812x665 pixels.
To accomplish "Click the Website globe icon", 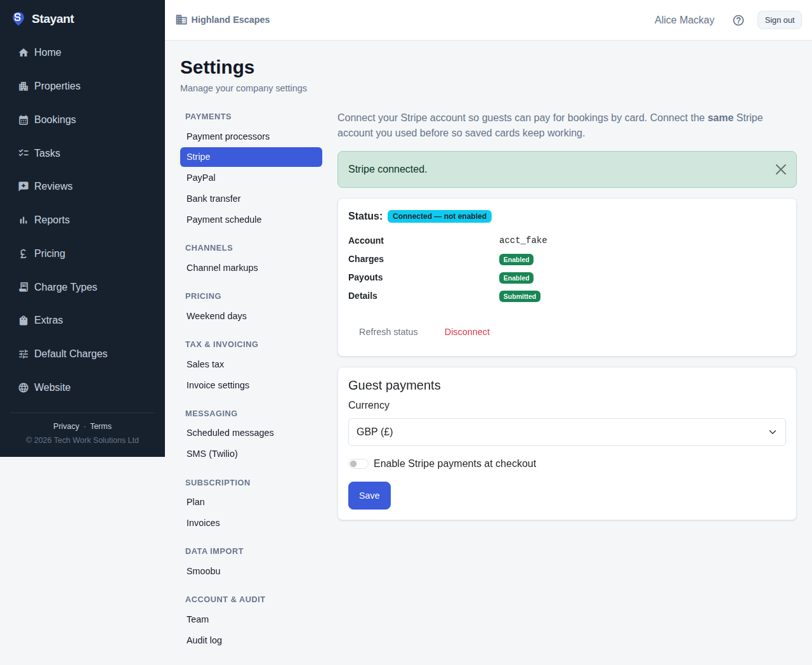I will point(23,388).
